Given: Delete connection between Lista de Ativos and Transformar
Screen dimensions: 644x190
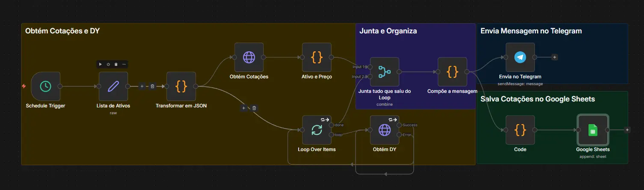Looking at the screenshot, I should (x=152, y=86).
